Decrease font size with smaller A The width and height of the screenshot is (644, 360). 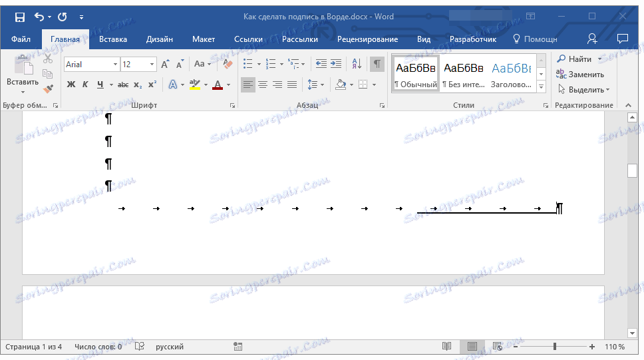tap(180, 65)
